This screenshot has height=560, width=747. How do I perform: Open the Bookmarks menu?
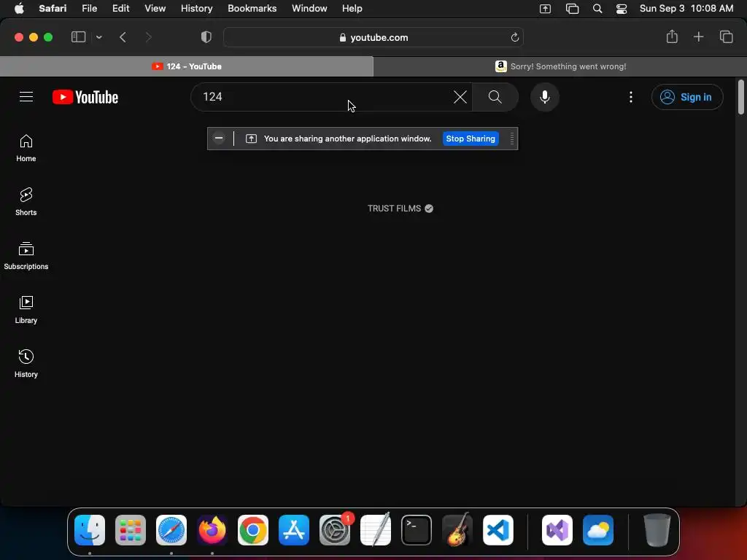(252, 8)
